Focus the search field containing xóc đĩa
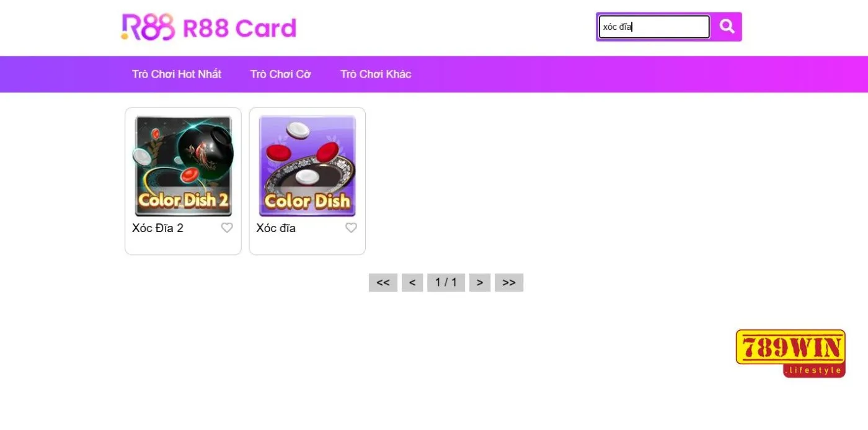This screenshot has width=868, height=430. tap(654, 27)
